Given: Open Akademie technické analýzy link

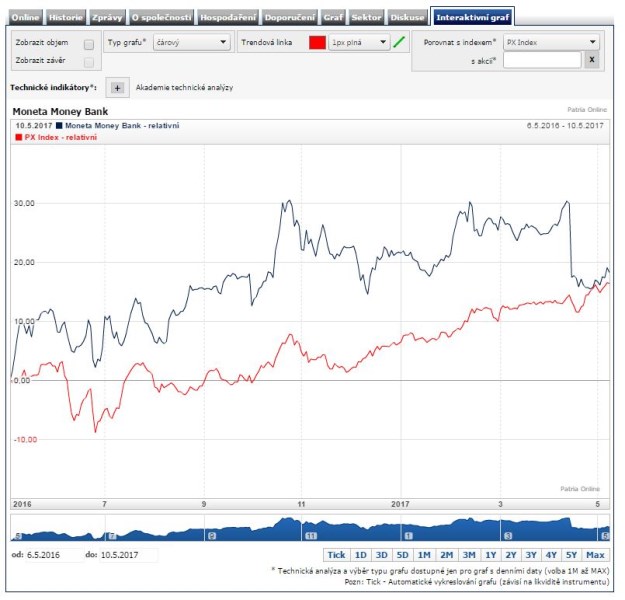Looking at the screenshot, I should [184, 88].
